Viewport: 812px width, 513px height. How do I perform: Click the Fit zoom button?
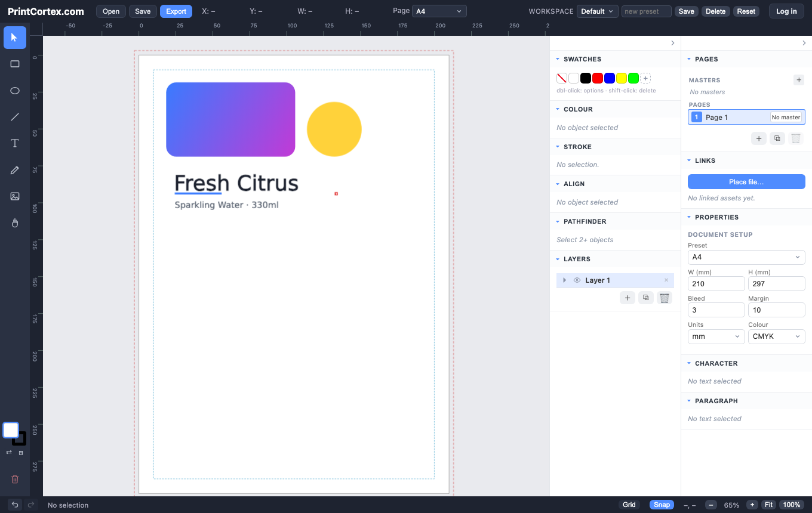pyautogui.click(x=768, y=505)
